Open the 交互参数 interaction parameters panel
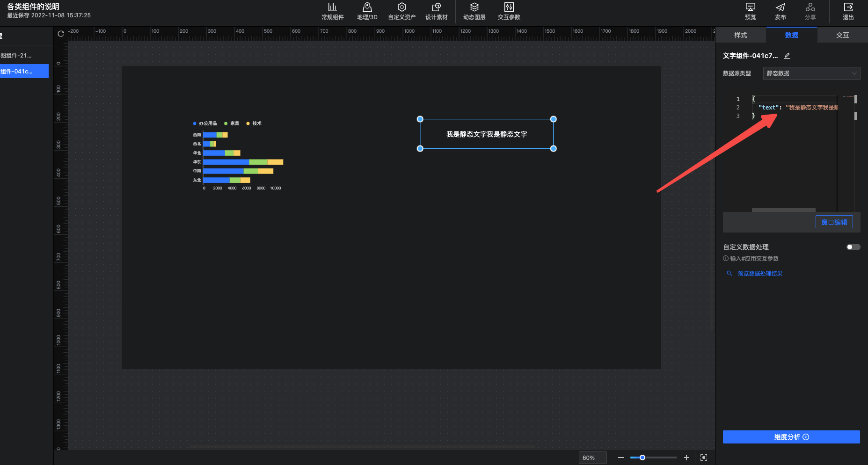868x465 pixels. (x=509, y=11)
